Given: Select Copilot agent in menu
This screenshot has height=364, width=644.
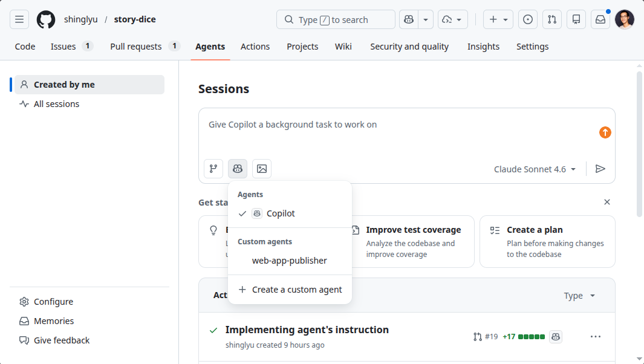Looking at the screenshot, I should point(290,213).
